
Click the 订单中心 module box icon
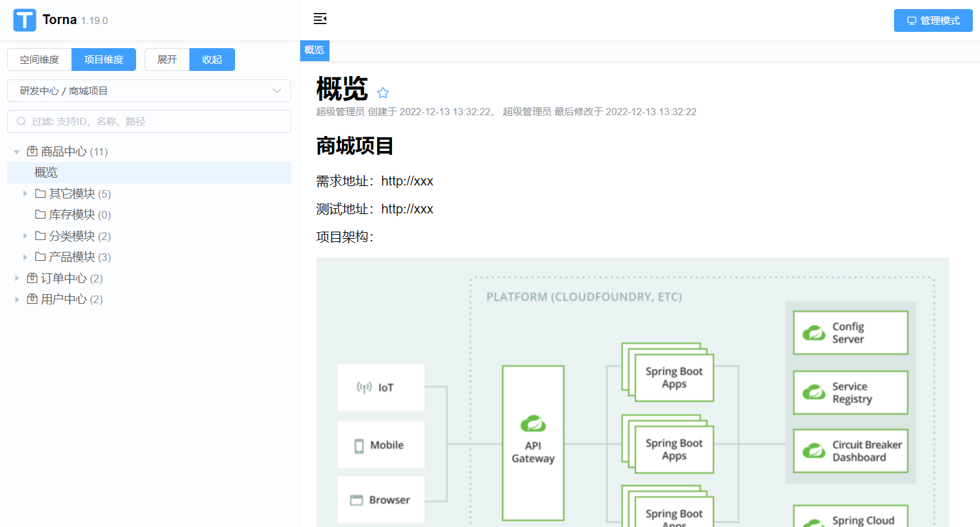[32, 278]
